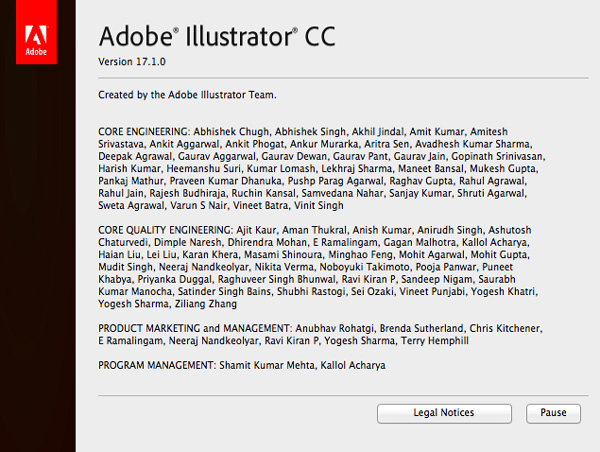The height and width of the screenshot is (452, 600).
Task: Open the Legal Notices
Action: (443, 412)
